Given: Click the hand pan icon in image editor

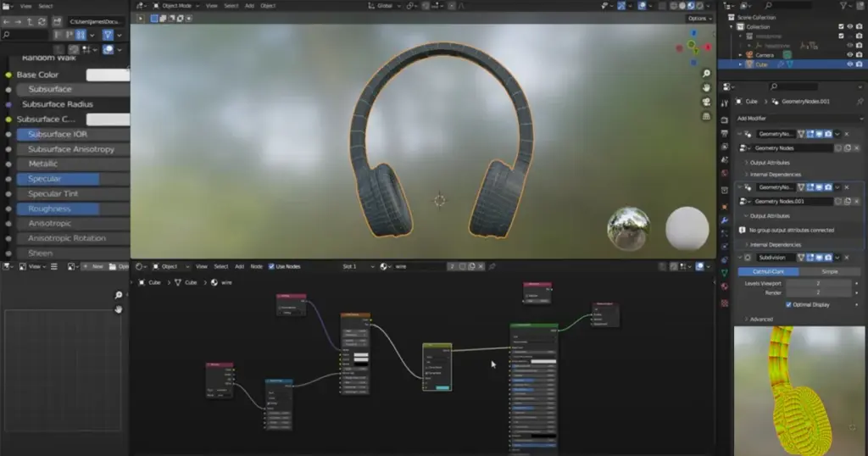Looking at the screenshot, I should pos(119,309).
